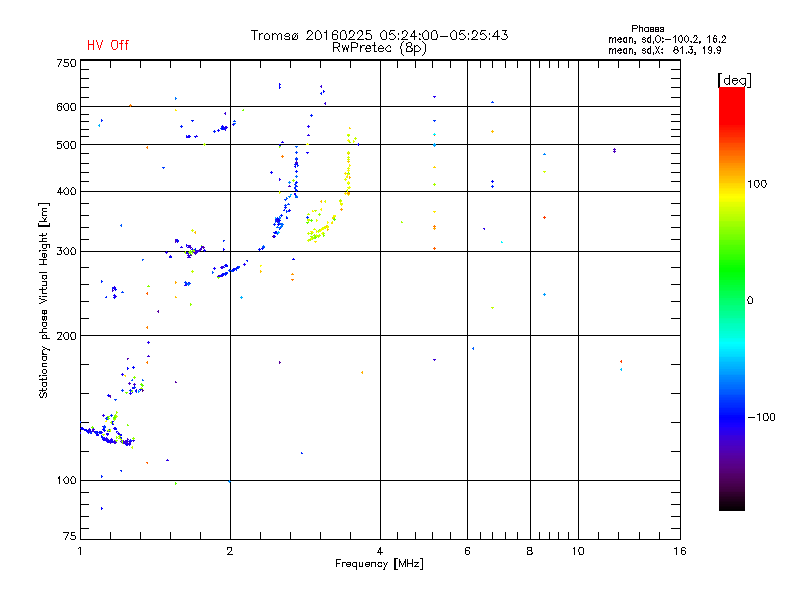
Task: Click the y-axis tick label '300'
Action: pos(66,252)
